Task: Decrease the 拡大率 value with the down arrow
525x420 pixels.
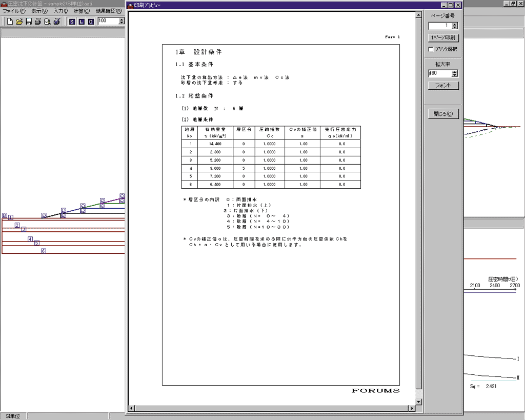Action: [x=455, y=75]
